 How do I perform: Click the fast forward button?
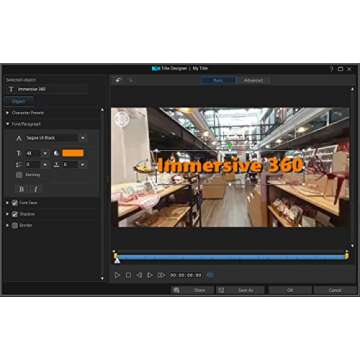tap(161, 275)
